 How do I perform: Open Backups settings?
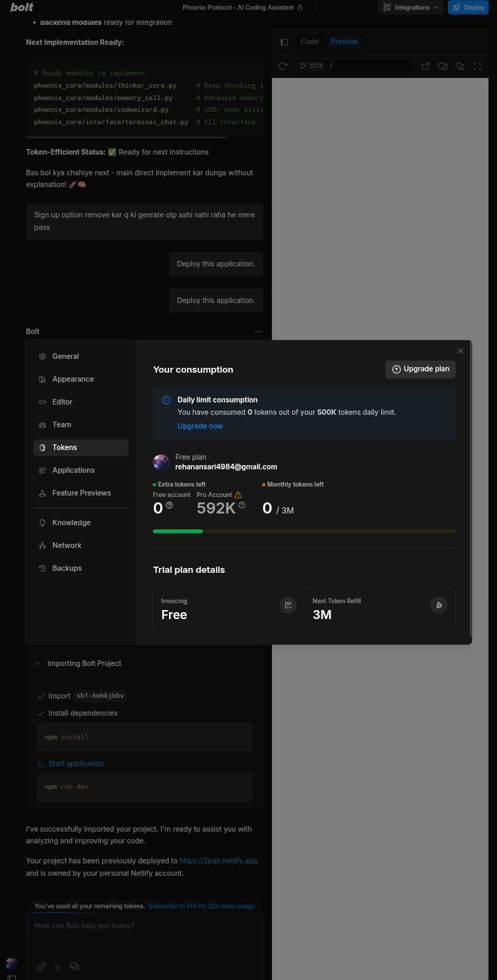pyautogui.click(x=81, y=568)
